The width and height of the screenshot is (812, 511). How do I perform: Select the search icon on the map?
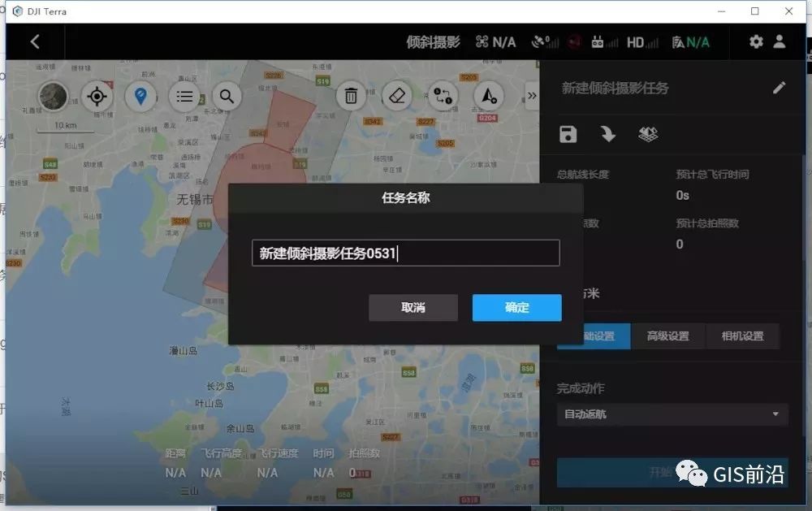(227, 96)
